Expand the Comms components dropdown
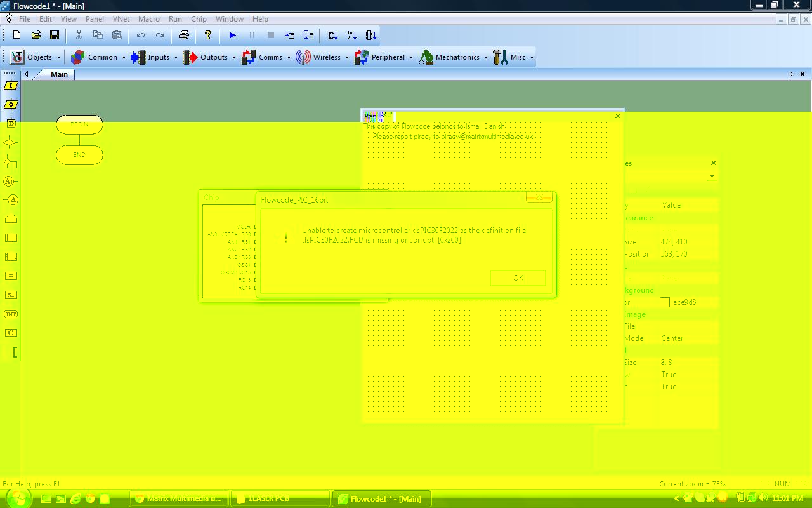This screenshot has width=812, height=508. click(x=289, y=57)
